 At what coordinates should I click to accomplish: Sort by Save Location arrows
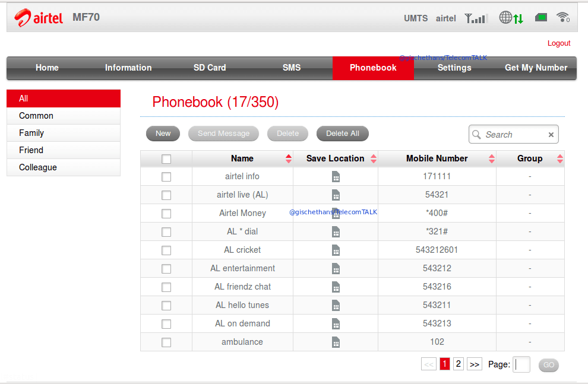(x=374, y=159)
